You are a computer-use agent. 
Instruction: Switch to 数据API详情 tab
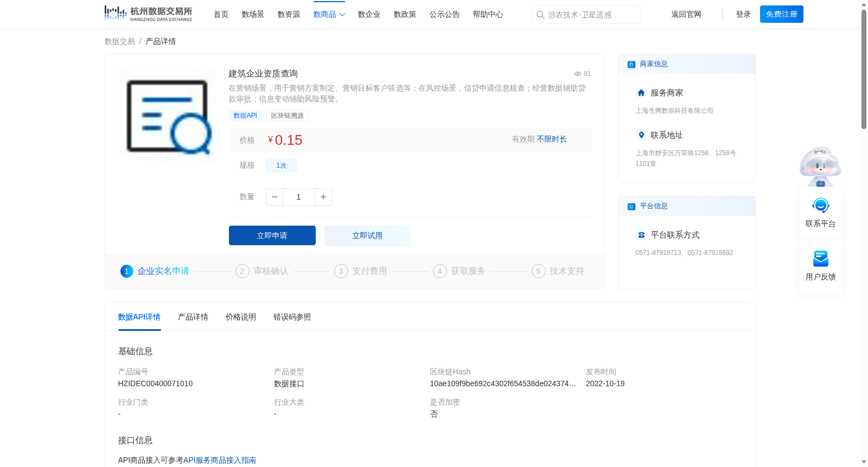(139, 317)
